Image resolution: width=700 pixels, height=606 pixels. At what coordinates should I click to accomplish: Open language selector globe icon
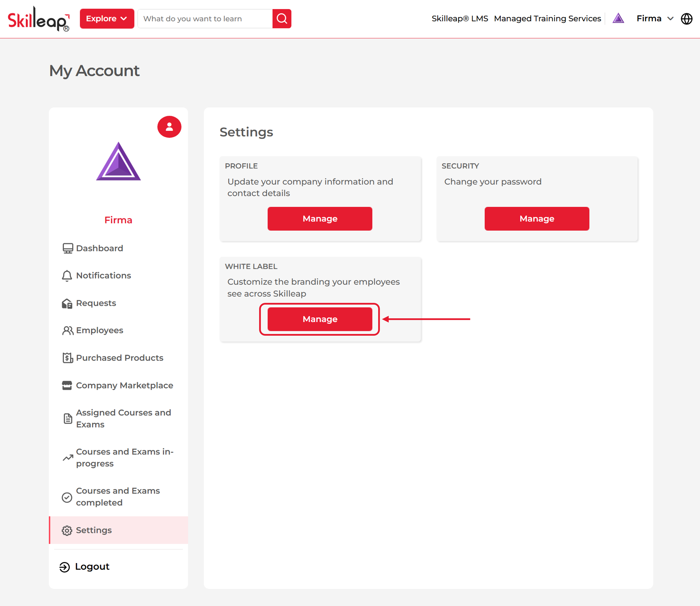[x=687, y=19]
